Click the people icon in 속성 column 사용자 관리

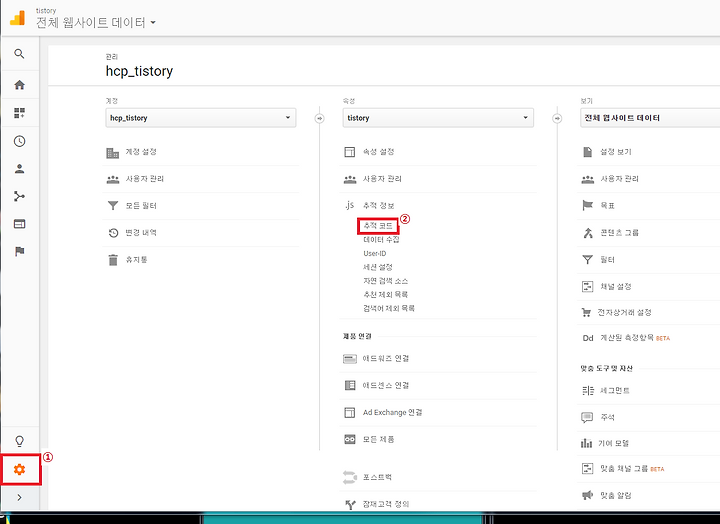(x=350, y=179)
